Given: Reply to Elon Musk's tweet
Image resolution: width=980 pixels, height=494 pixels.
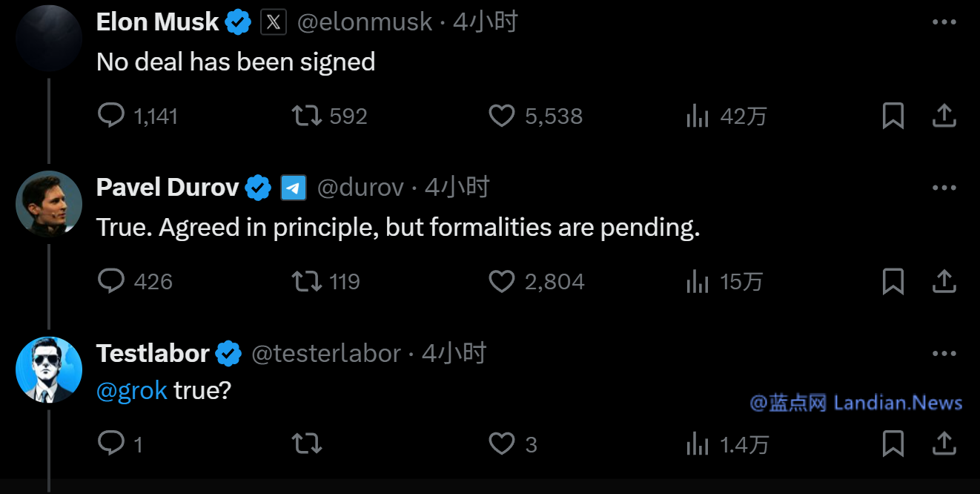Looking at the screenshot, I should coord(111,116).
